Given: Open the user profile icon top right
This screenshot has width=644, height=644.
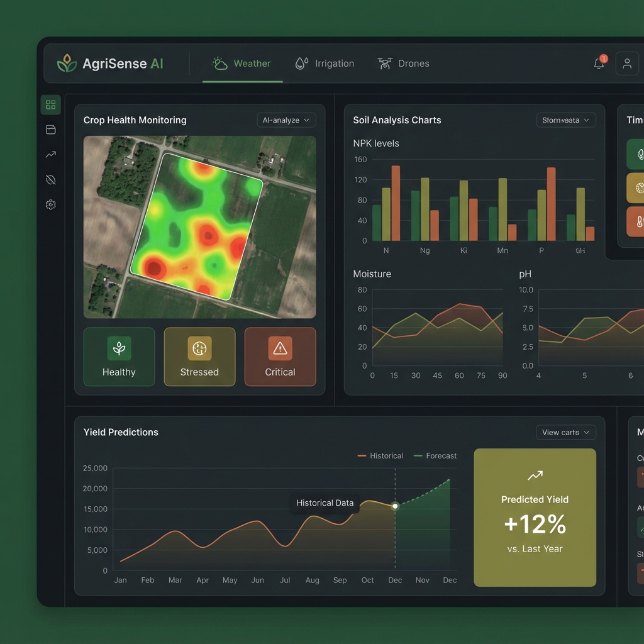Looking at the screenshot, I should pyautogui.click(x=626, y=63).
